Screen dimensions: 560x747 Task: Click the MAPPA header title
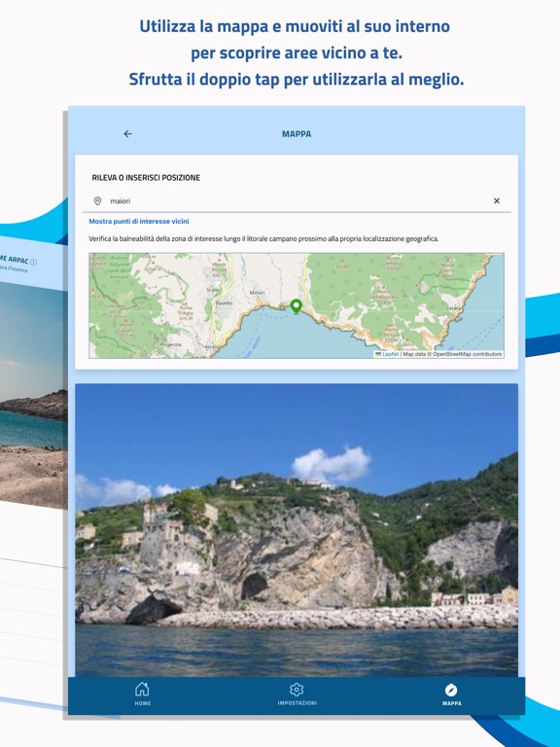point(297,134)
